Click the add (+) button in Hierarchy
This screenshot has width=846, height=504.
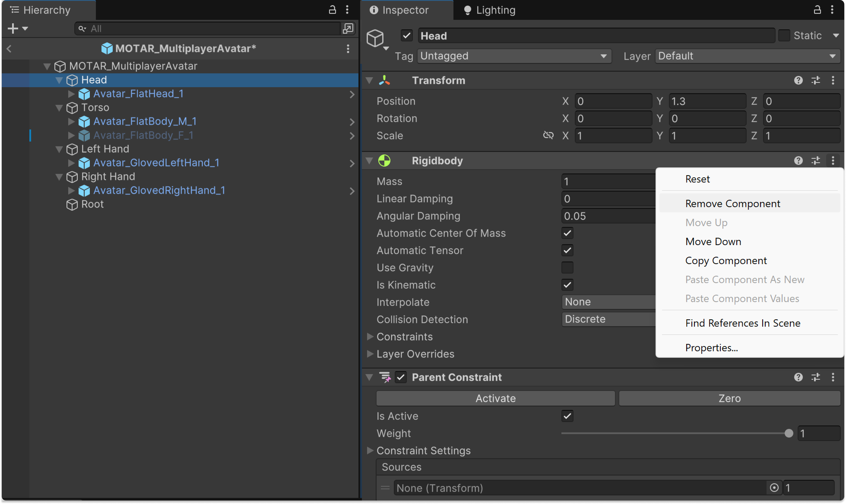click(13, 28)
